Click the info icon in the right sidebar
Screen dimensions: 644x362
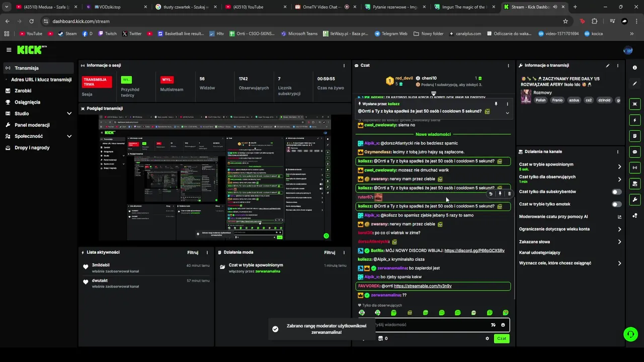pos(635,68)
